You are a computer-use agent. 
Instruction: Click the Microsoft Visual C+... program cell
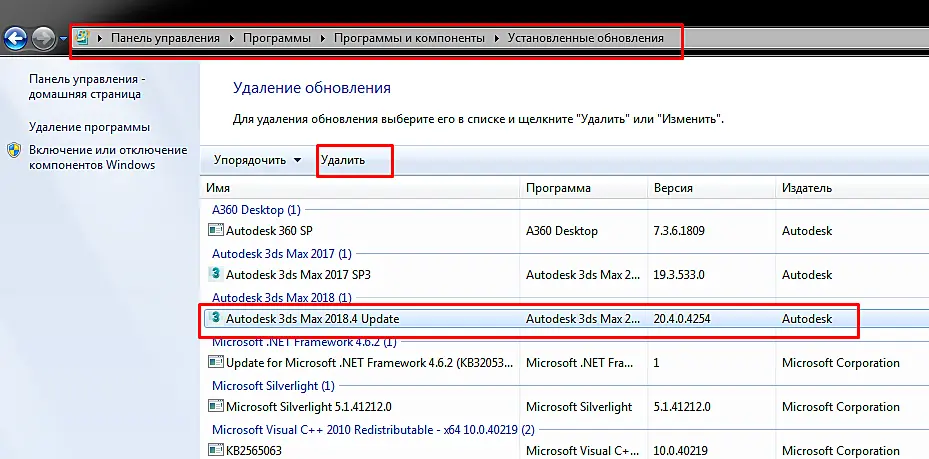[x=583, y=451]
